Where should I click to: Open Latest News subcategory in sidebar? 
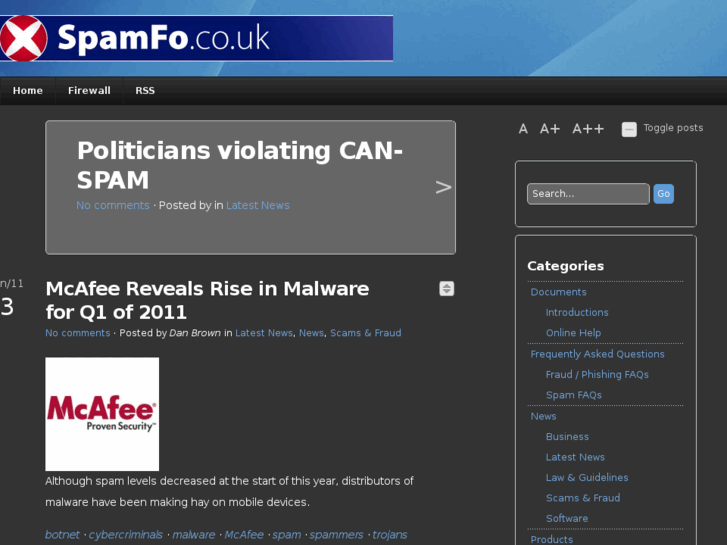point(575,457)
